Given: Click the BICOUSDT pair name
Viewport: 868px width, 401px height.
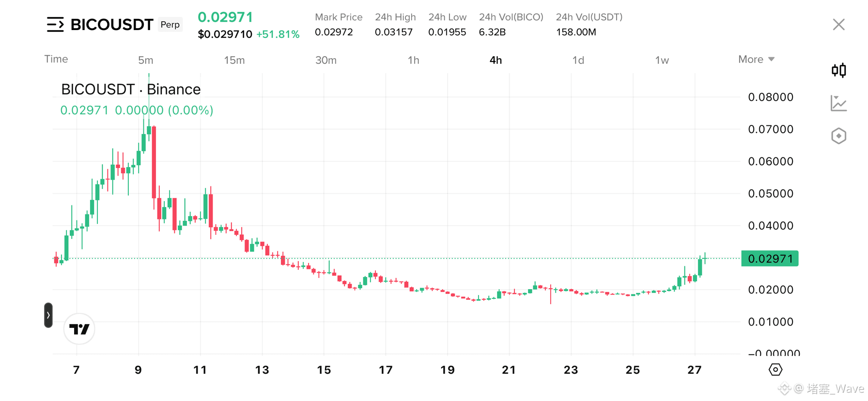Looking at the screenshot, I should [112, 25].
